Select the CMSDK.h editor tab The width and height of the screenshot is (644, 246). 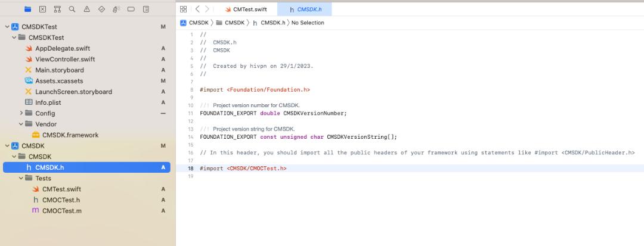click(304, 9)
